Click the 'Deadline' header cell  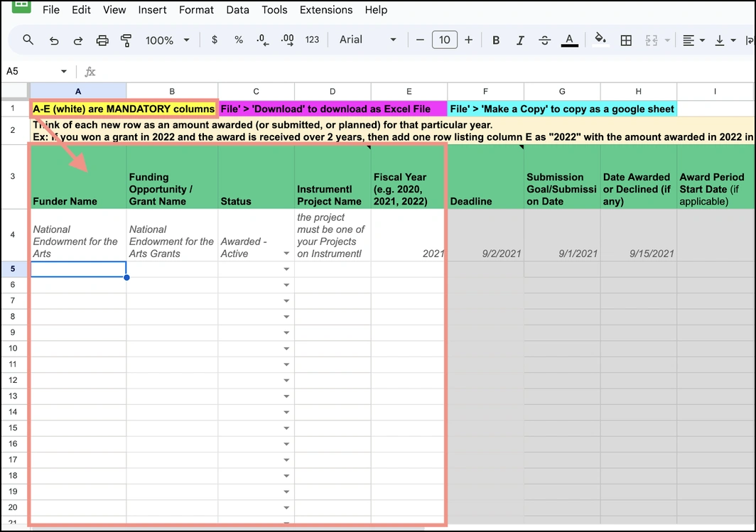485,177
